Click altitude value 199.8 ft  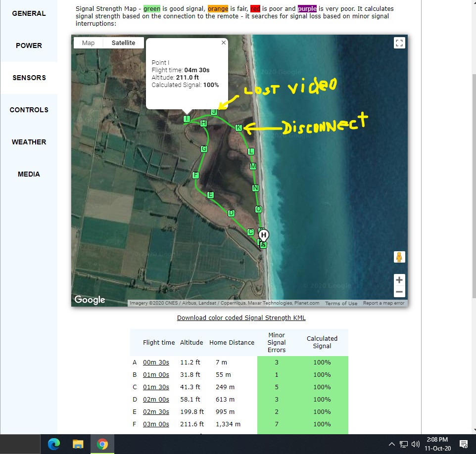192,412
